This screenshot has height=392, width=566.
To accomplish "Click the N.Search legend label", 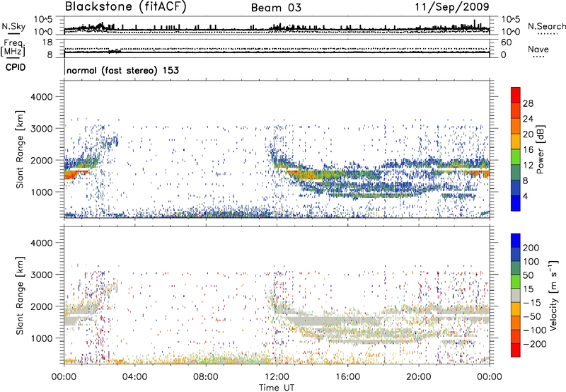I will [546, 26].
